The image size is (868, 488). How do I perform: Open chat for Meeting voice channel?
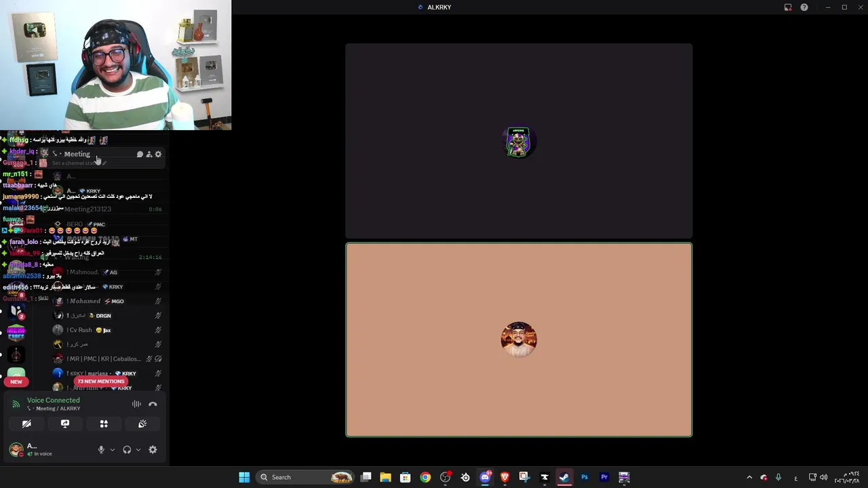pyautogui.click(x=140, y=155)
